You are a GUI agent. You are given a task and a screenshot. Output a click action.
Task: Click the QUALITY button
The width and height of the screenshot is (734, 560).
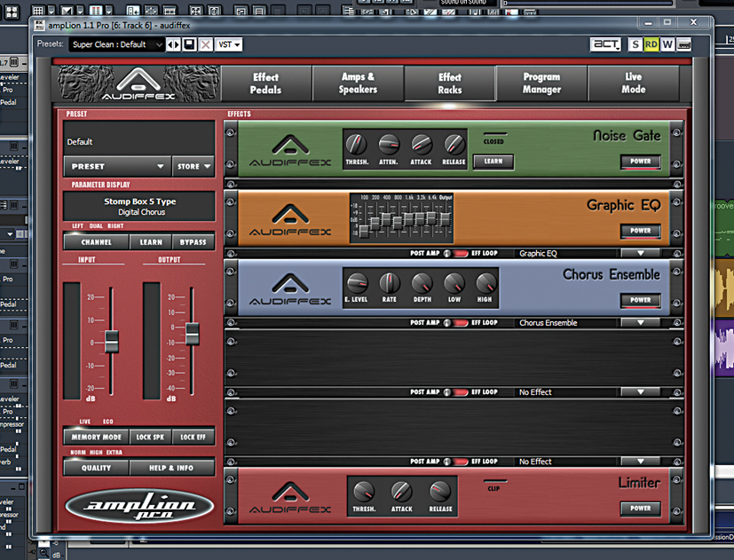coord(97,468)
